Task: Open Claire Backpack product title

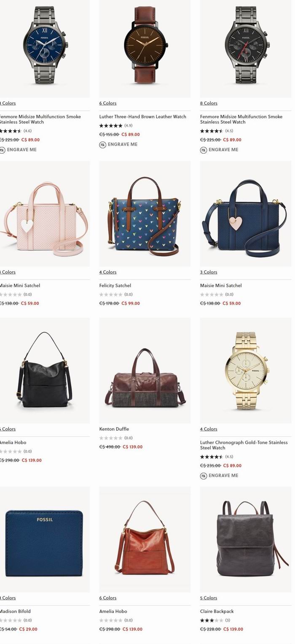Action: (x=217, y=612)
